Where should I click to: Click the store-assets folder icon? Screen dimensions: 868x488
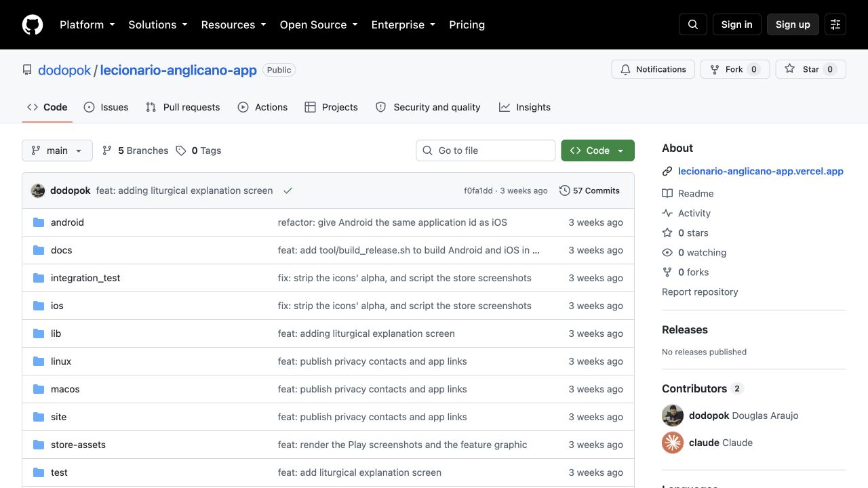39,445
